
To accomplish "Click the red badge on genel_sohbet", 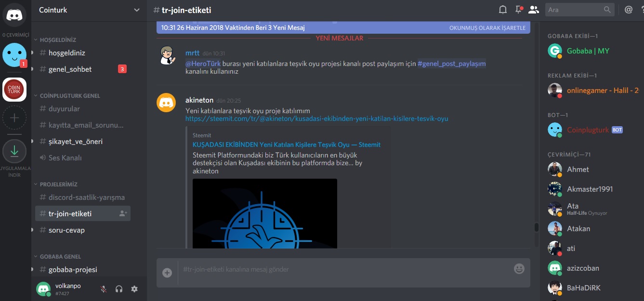I will [x=122, y=69].
